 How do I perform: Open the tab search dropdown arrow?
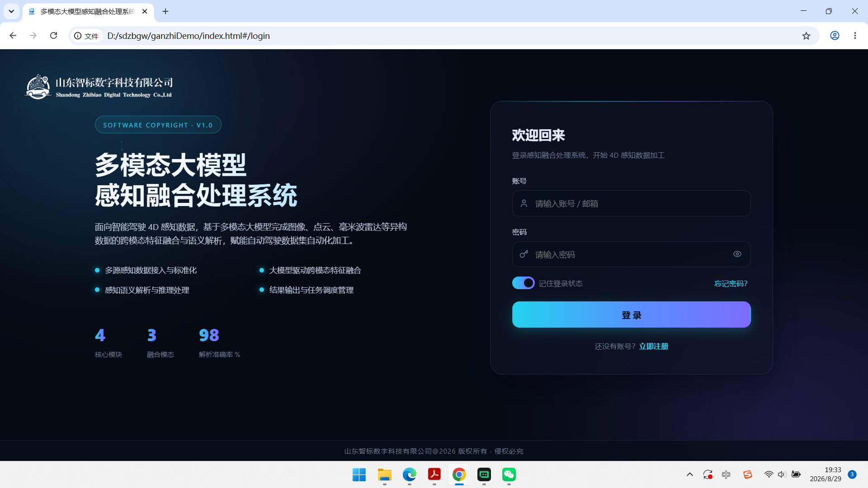pos(11,11)
